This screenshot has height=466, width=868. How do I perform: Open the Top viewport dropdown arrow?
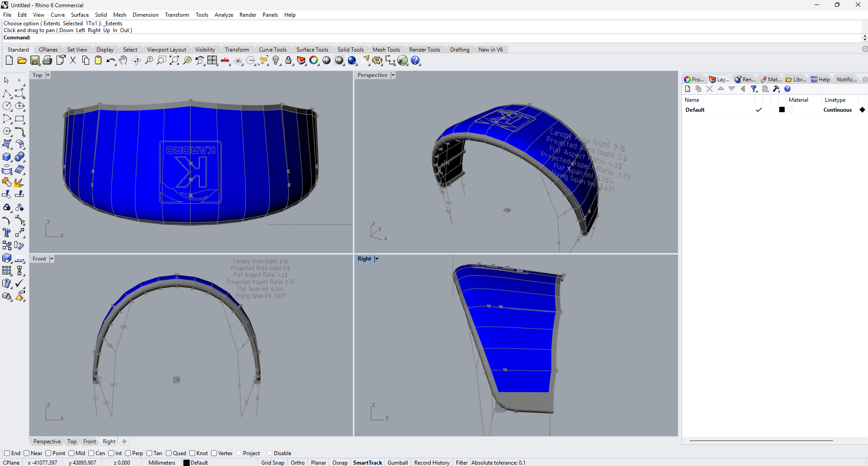pyautogui.click(x=48, y=75)
